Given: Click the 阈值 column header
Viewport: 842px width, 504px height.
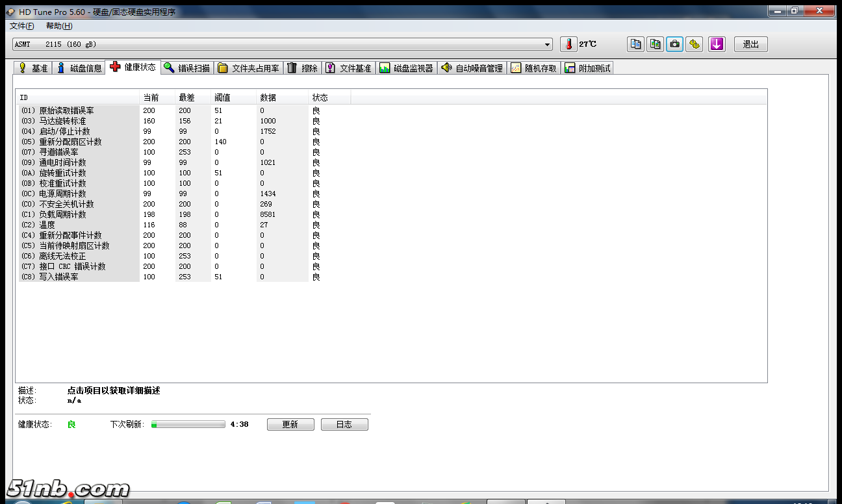Looking at the screenshot, I should click(x=234, y=97).
